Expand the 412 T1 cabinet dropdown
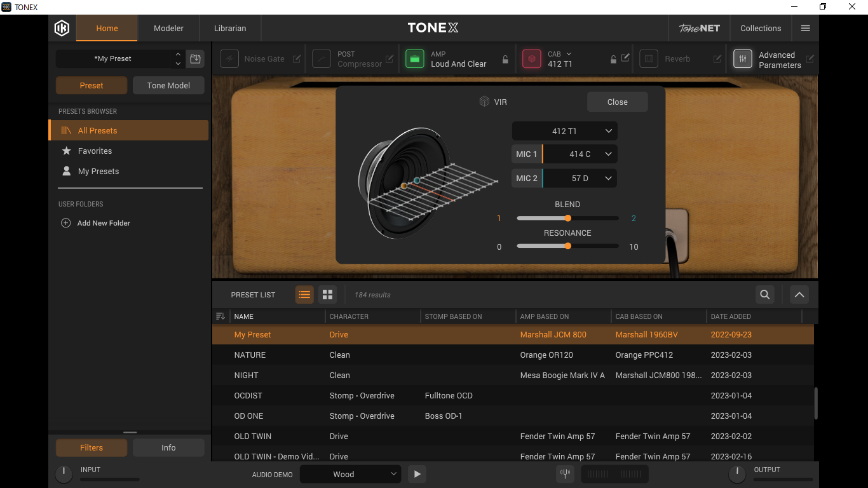Viewport: 868px width, 488px height. pyautogui.click(x=564, y=131)
